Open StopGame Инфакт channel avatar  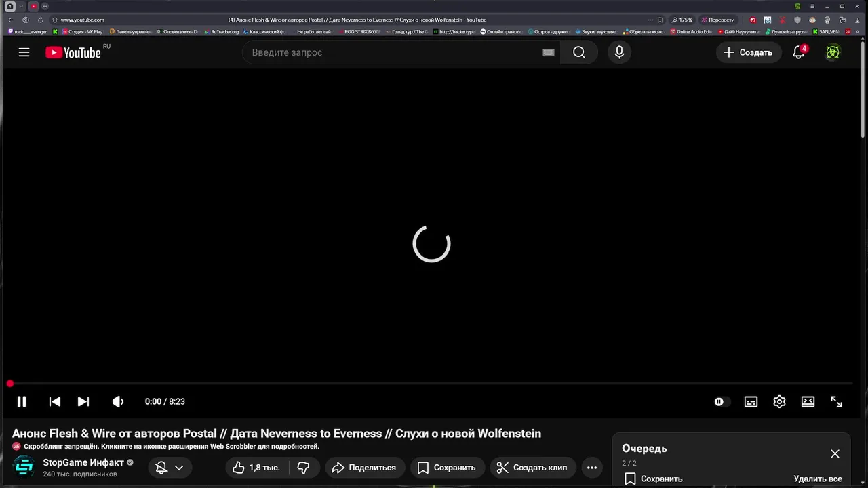[24, 466]
